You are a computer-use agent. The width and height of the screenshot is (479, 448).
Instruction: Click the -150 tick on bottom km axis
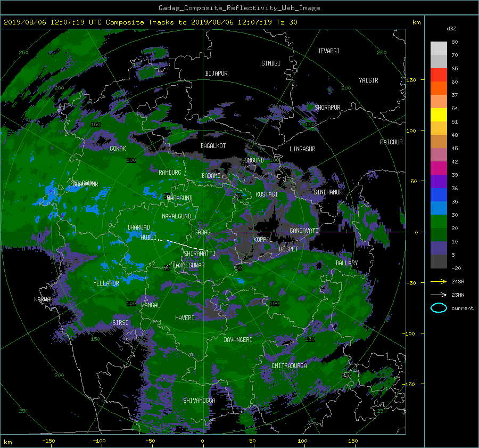click(48, 441)
